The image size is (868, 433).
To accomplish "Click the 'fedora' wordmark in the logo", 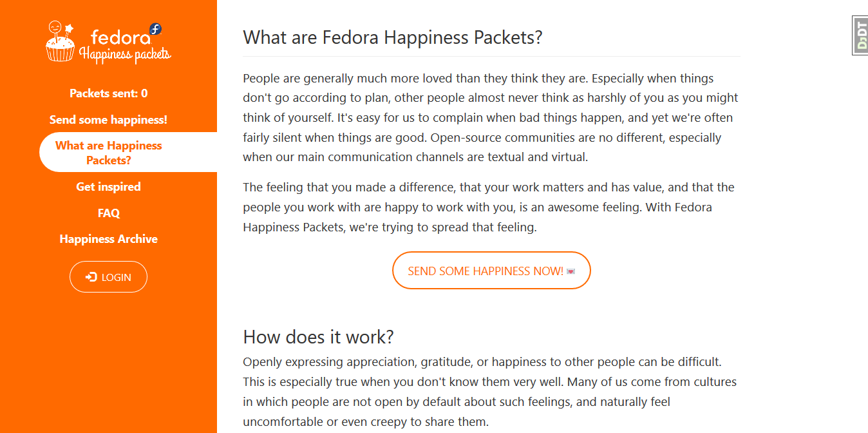I will [x=120, y=37].
